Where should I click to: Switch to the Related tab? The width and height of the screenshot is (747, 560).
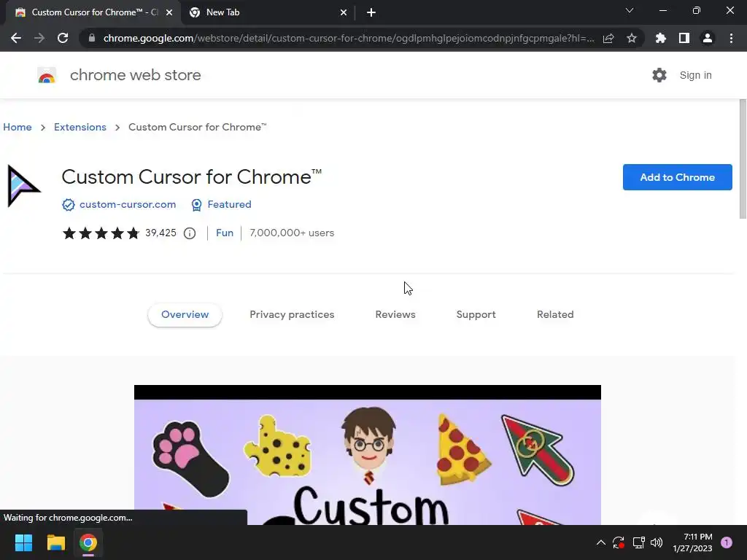[555, 315]
